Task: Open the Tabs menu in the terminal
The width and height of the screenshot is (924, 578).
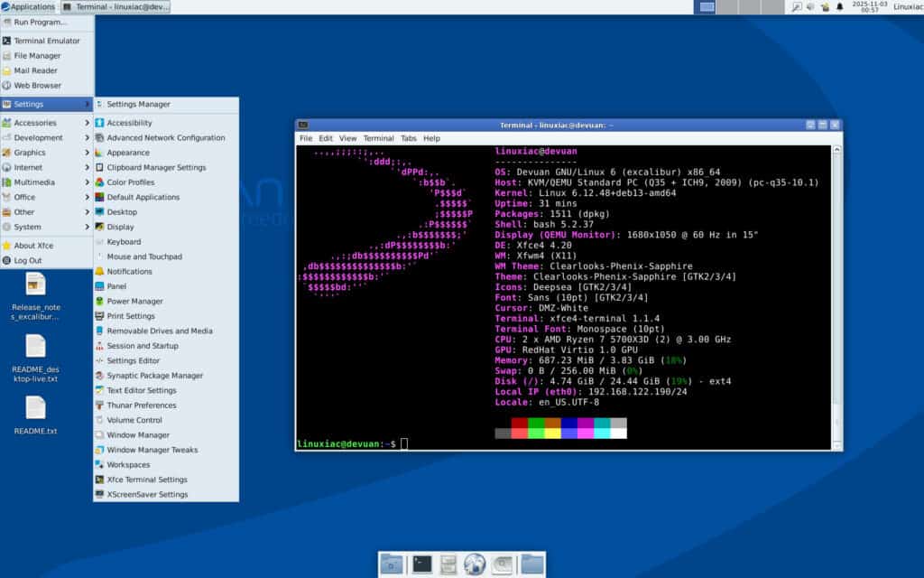Action: 408,138
